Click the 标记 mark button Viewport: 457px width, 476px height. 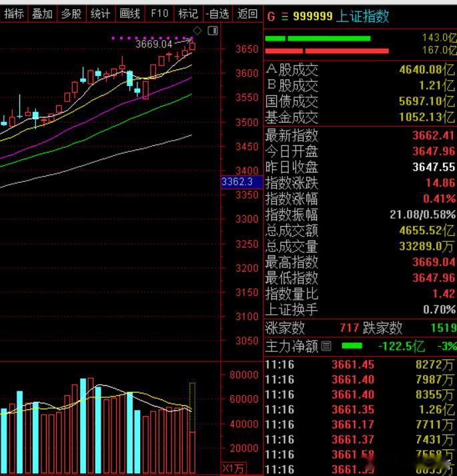[x=188, y=14]
